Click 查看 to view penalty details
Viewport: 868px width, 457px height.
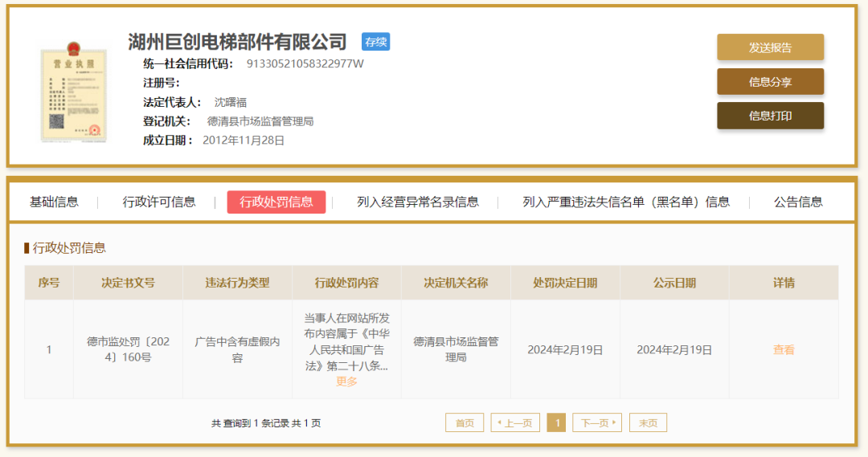pyautogui.click(x=784, y=349)
